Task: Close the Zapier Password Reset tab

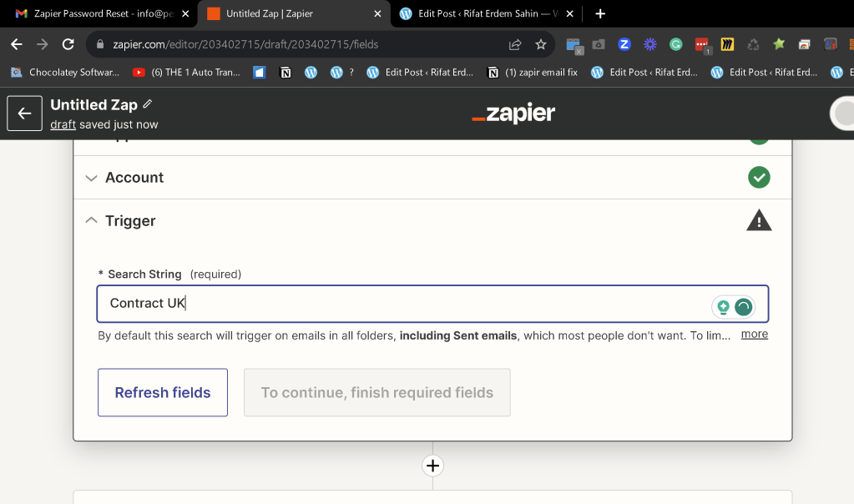Action: tap(185, 13)
